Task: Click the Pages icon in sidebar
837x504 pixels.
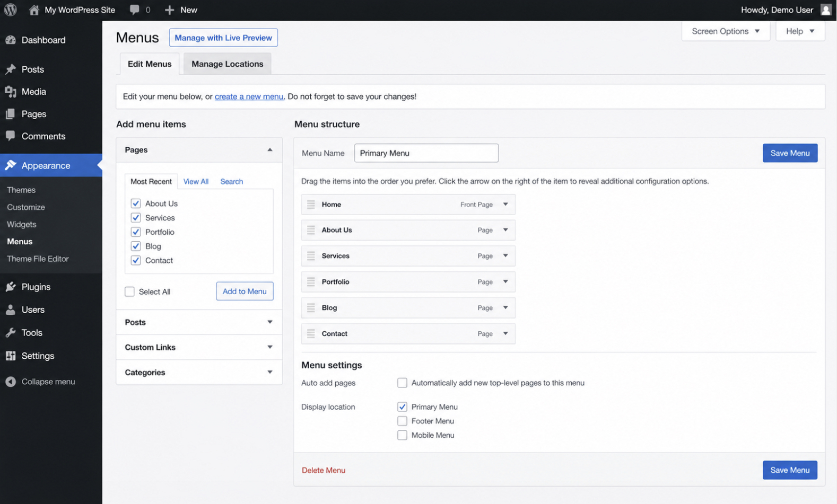Action: tap(11, 114)
